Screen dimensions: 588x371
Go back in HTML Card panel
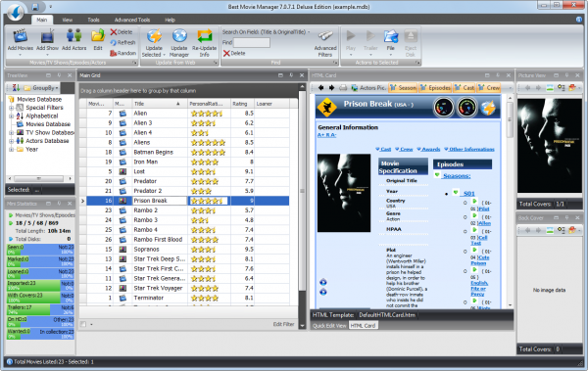[321, 88]
